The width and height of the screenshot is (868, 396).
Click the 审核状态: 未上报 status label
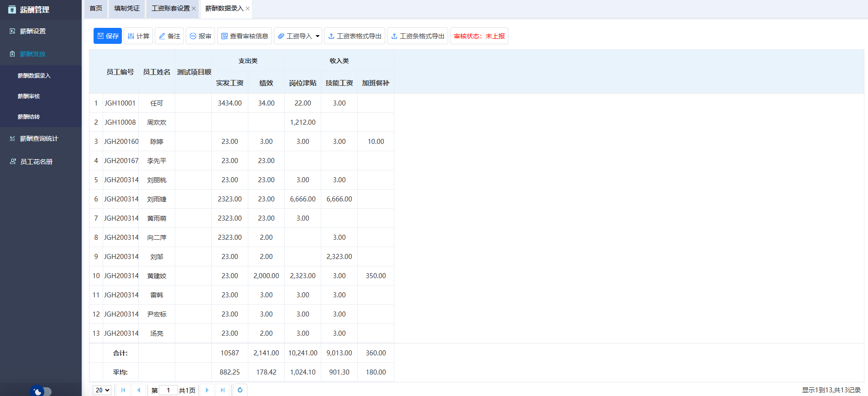(x=479, y=36)
